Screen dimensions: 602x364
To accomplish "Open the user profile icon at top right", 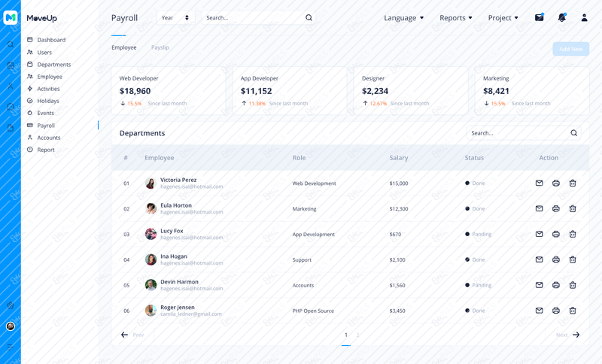I will (585, 17).
